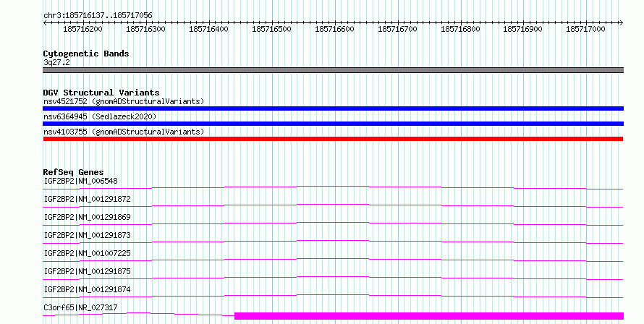The image size is (644, 324).
Task: Click the magenta C3orf65 exon block
Action: [x=429, y=316]
